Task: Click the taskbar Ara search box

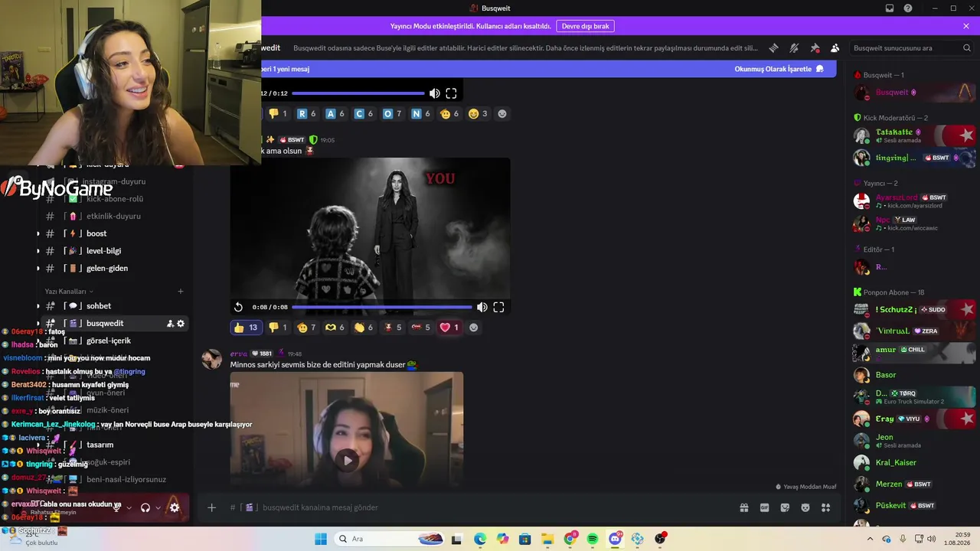Action: pos(390,539)
